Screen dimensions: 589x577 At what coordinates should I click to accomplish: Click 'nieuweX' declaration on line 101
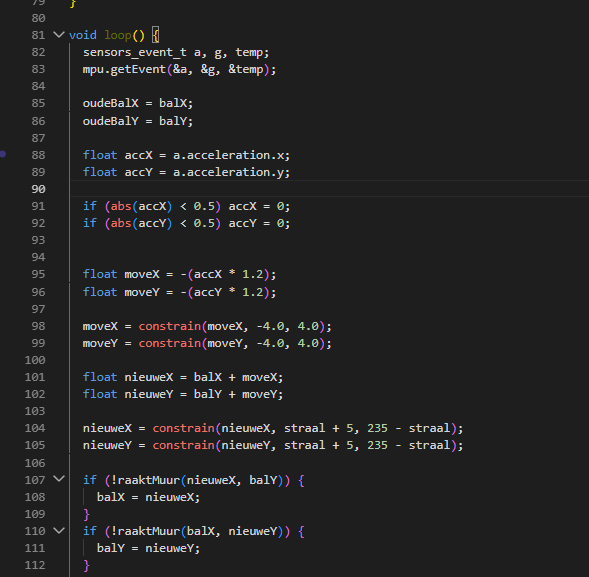pyautogui.click(x=149, y=377)
